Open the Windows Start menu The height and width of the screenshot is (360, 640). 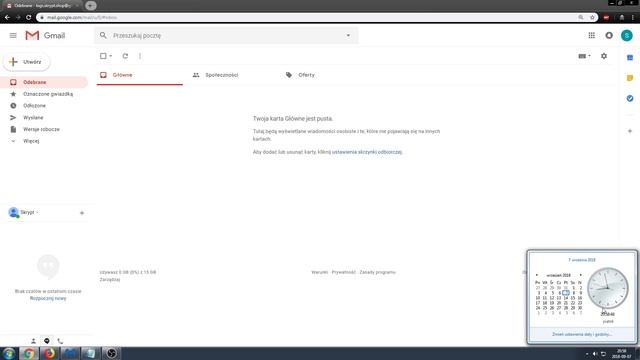[9, 353]
